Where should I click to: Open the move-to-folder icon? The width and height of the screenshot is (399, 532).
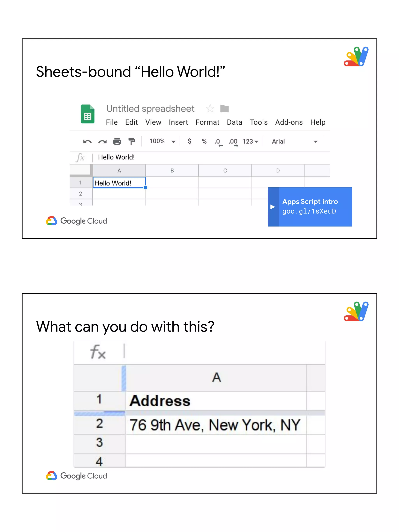coord(224,109)
